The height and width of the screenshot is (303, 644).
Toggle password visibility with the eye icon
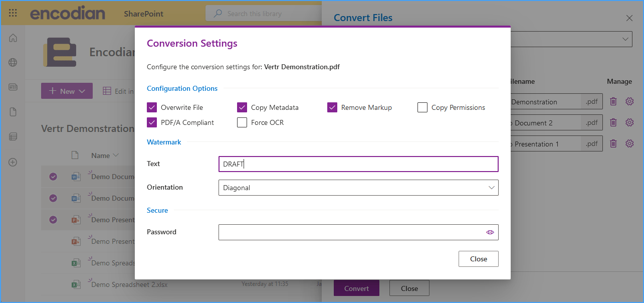490,232
